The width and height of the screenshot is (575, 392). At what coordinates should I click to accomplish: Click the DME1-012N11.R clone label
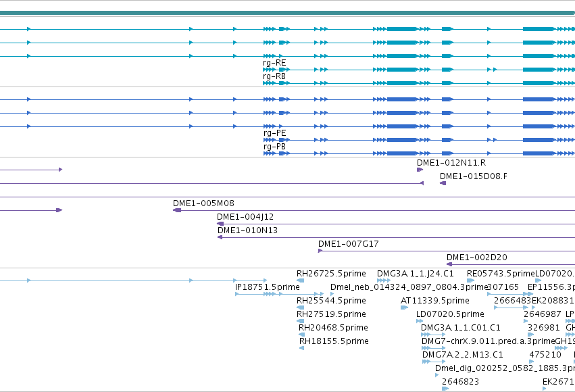tap(451, 163)
